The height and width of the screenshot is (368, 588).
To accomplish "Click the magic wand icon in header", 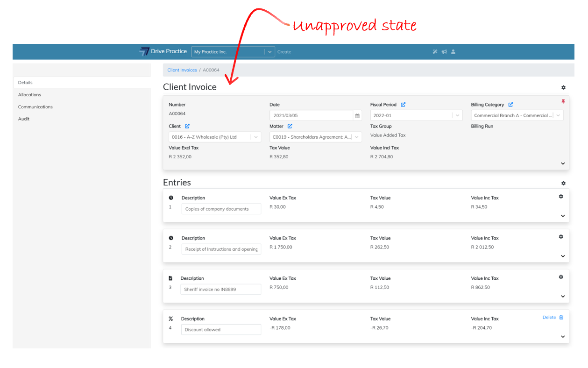I will (435, 52).
